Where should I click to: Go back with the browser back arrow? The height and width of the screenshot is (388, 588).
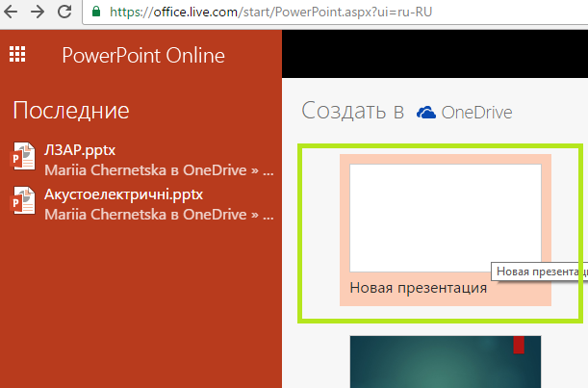click(11, 12)
